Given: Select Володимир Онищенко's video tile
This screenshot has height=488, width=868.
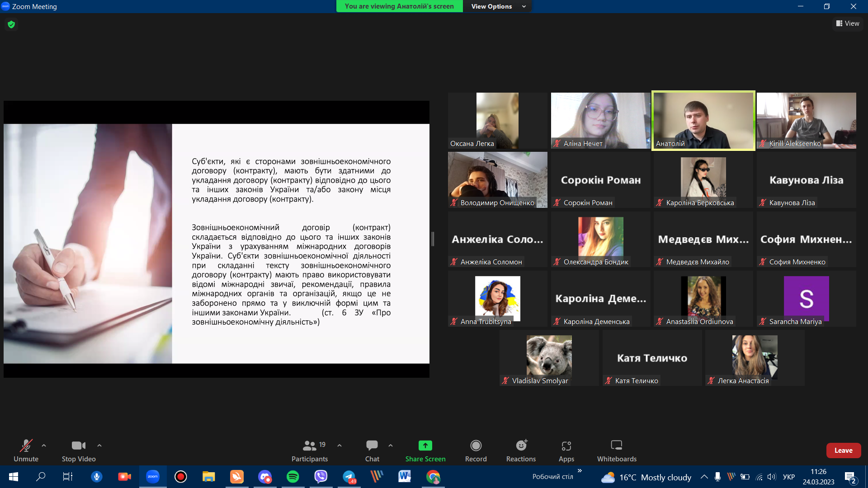Looking at the screenshot, I should (x=497, y=180).
